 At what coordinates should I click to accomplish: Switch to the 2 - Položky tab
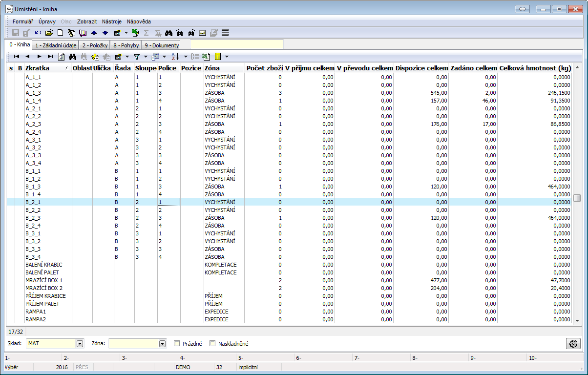pyautogui.click(x=94, y=45)
